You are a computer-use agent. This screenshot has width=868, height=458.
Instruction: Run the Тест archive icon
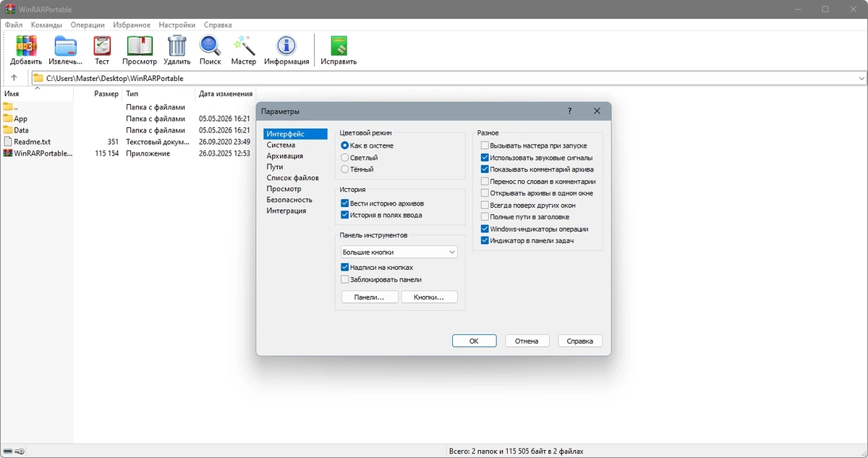point(102,46)
